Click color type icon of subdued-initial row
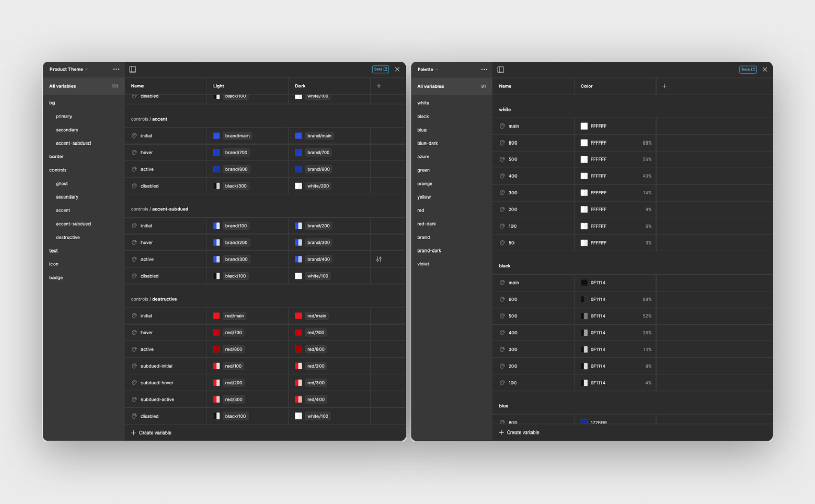This screenshot has height=504, width=815. [x=134, y=366]
